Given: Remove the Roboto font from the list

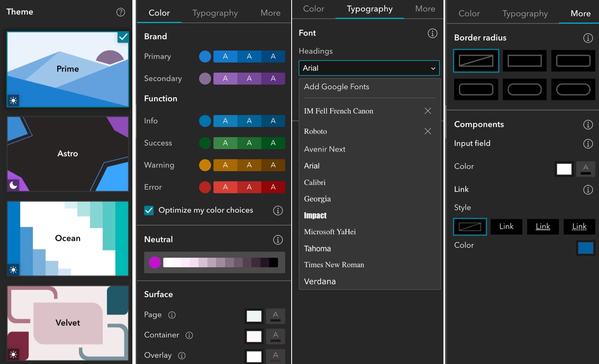Looking at the screenshot, I should 427,131.
